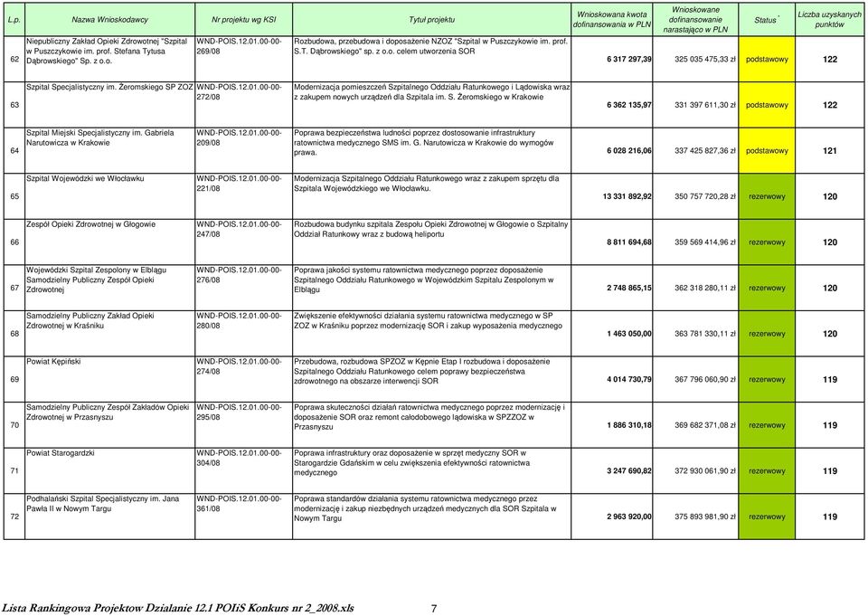Screen dimensions: 868x616
Task: Click the amount 1 463 050,00
Action: [x=629, y=334]
